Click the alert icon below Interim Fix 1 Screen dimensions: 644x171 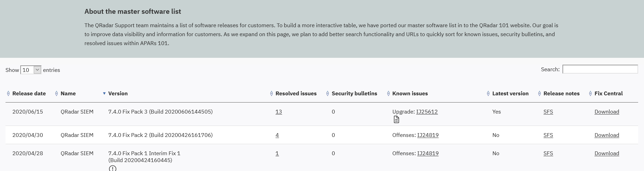tap(112, 168)
